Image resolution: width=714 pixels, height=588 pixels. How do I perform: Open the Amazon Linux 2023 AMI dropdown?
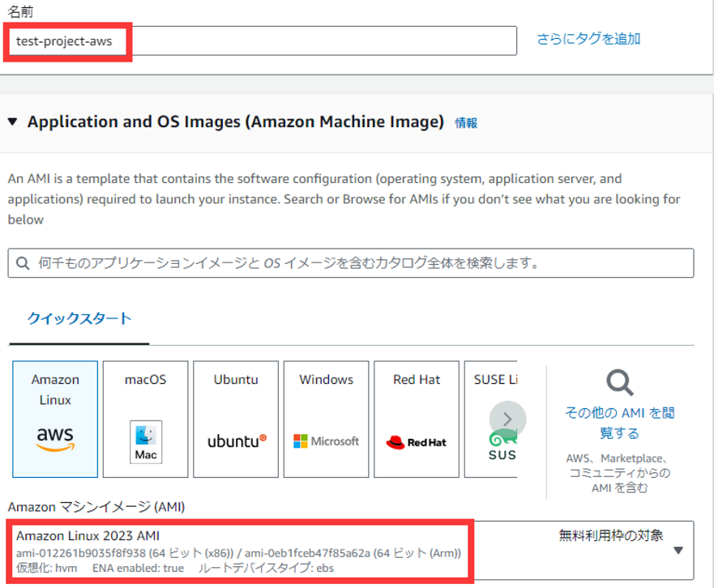[351, 550]
